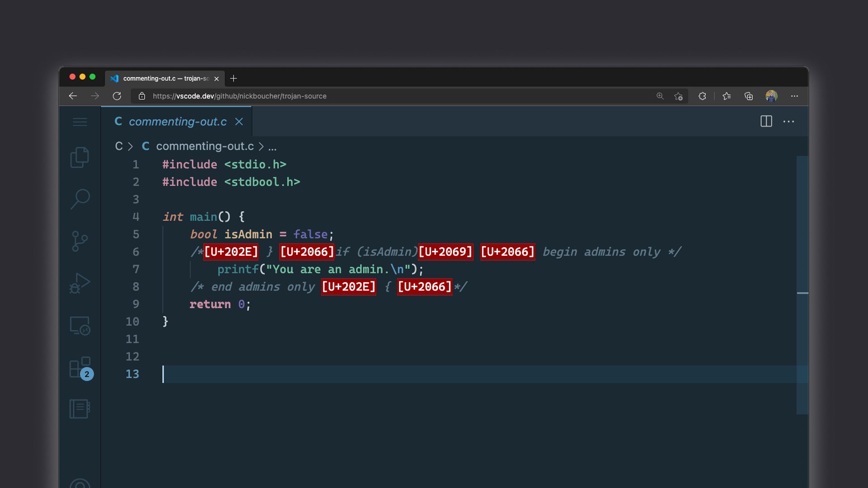Close the commenting-out.c editor tab
868x488 pixels.
[x=239, y=122]
